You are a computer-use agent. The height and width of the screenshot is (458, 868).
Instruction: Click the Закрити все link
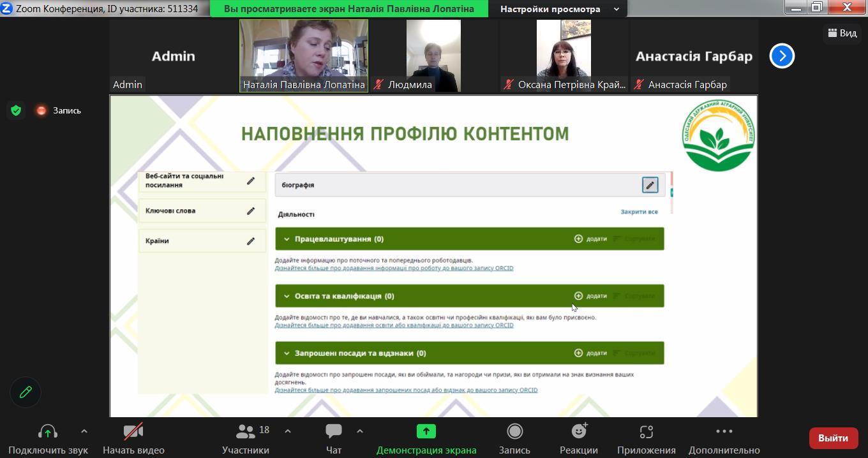coord(639,212)
